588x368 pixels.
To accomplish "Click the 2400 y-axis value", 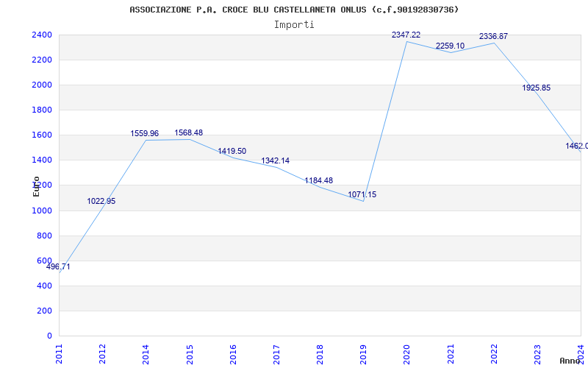I will pos(42,35).
